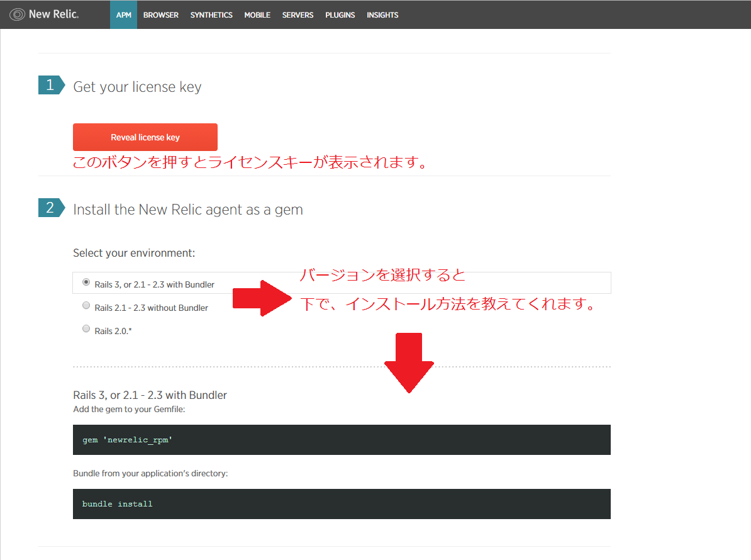The image size is (751, 560).
Task: Open the APM tab
Action: click(124, 15)
